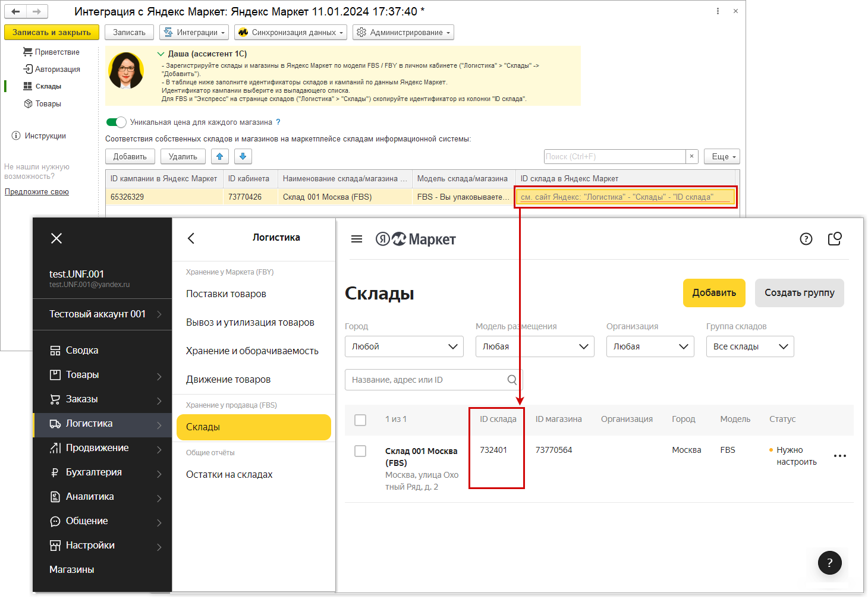
Task: Open Остатки на складах in the Логистика submenu
Action: 229,474
